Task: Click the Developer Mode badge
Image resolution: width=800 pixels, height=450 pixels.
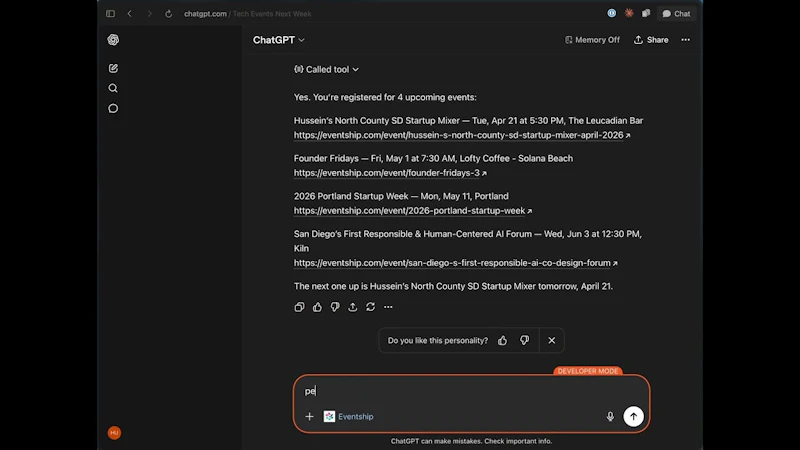Action: coord(588,371)
